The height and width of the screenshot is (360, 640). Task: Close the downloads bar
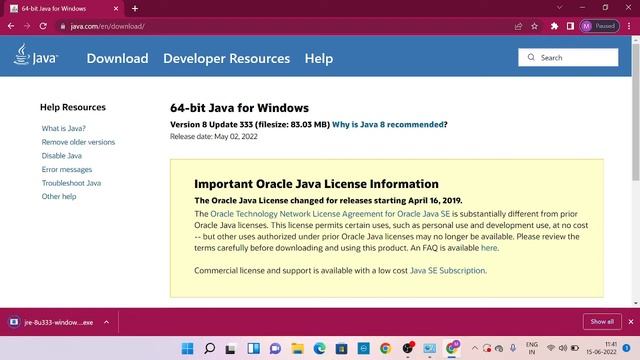click(x=631, y=322)
